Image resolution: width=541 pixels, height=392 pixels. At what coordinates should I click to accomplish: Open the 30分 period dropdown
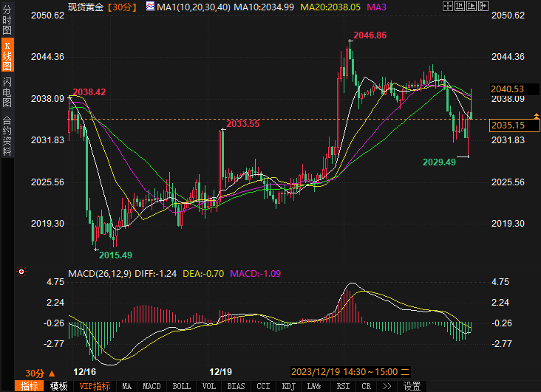click(38, 373)
